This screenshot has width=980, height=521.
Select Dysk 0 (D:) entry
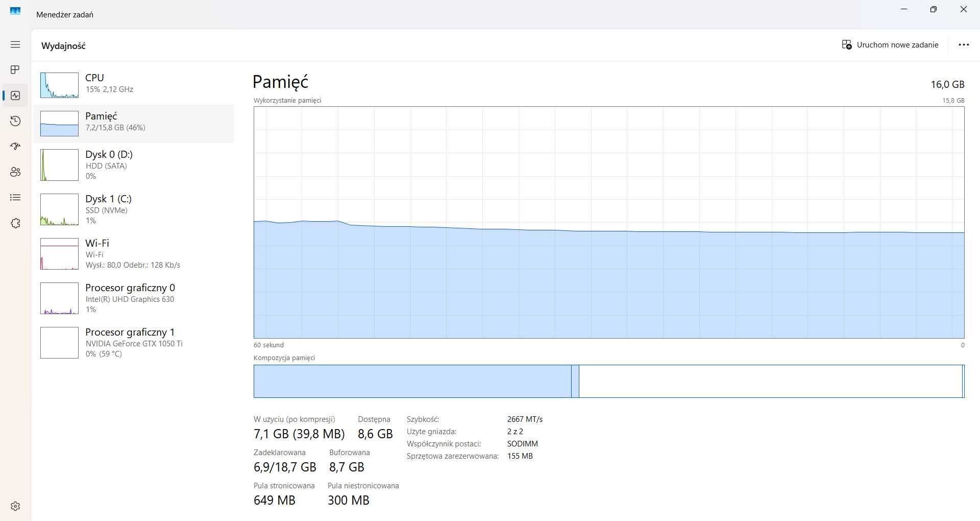point(134,165)
